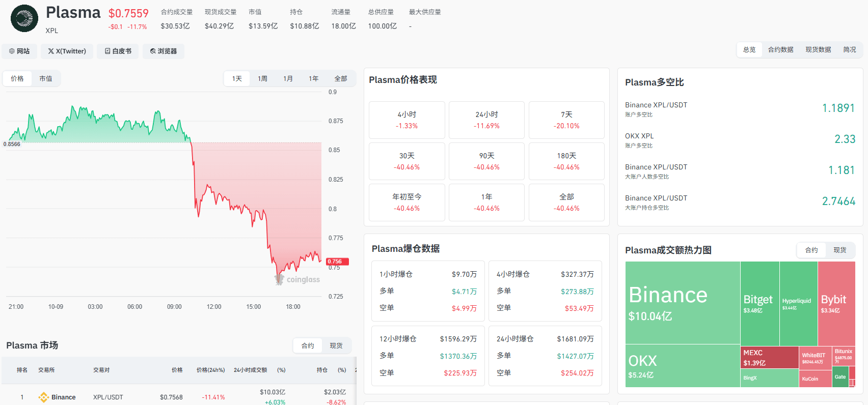Viewport: 868px width, 405px height.
Task: Click the WhiteBIT heatmap block
Action: (x=815, y=358)
